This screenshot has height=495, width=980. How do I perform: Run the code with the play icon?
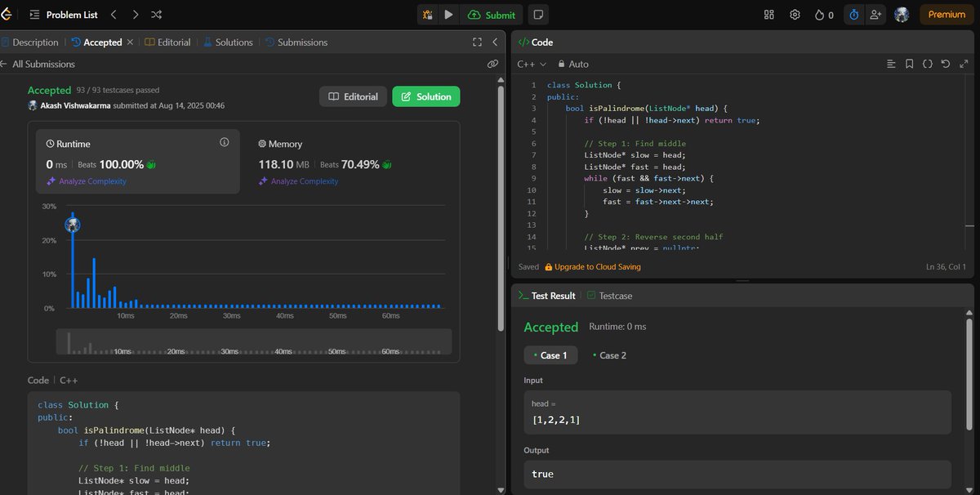pyautogui.click(x=449, y=15)
